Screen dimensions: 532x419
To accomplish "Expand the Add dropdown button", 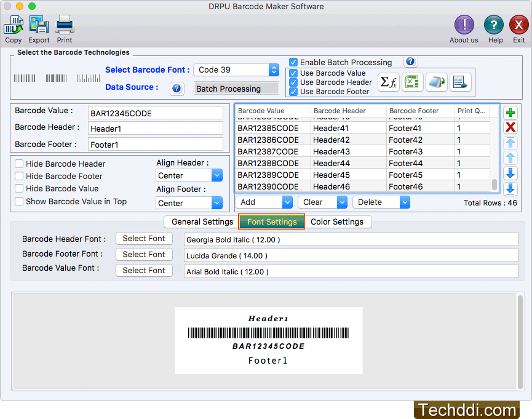I will [264, 202].
